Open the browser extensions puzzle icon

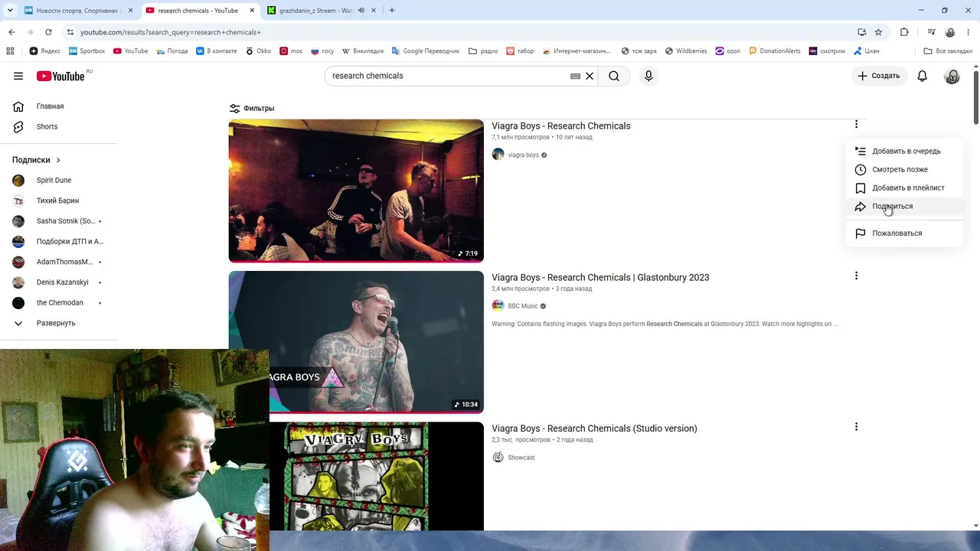[x=904, y=32]
